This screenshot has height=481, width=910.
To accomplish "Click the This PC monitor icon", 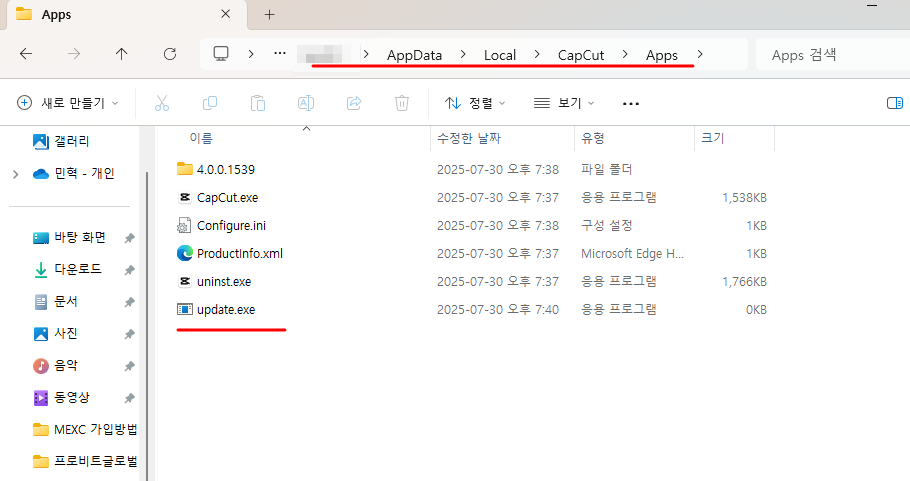I will [x=221, y=54].
